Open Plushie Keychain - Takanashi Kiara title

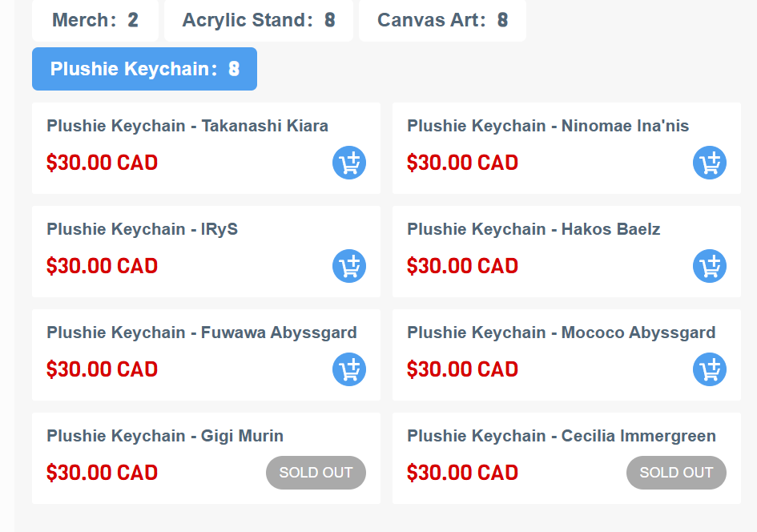tap(187, 126)
